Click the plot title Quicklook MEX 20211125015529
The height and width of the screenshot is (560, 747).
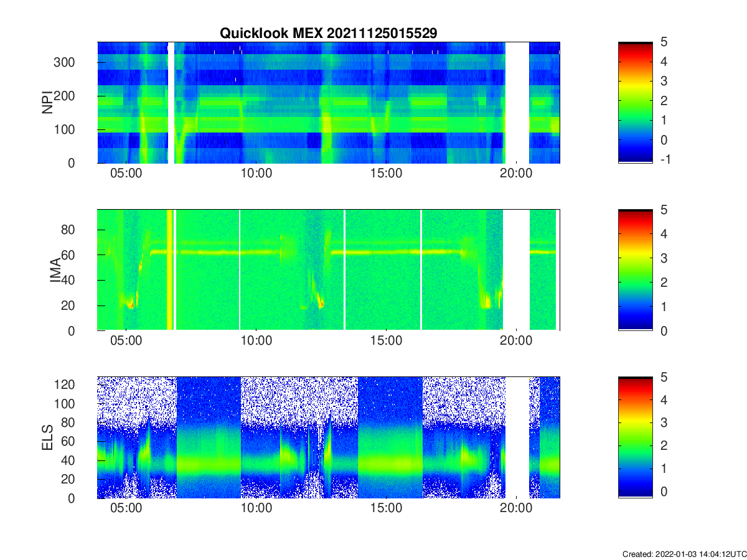click(328, 34)
